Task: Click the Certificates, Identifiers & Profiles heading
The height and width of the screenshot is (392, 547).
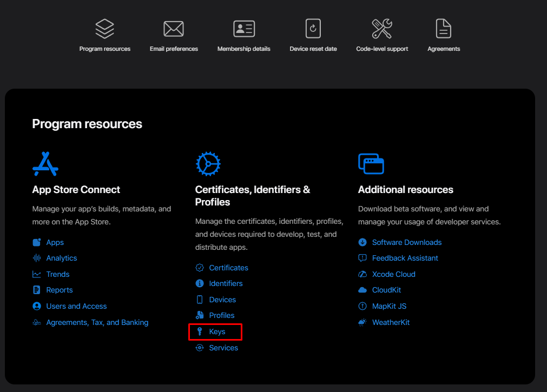Action: pos(253,196)
